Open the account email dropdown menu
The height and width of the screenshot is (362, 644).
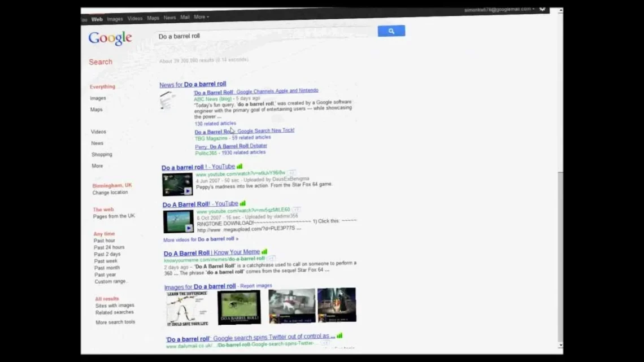pos(499,10)
